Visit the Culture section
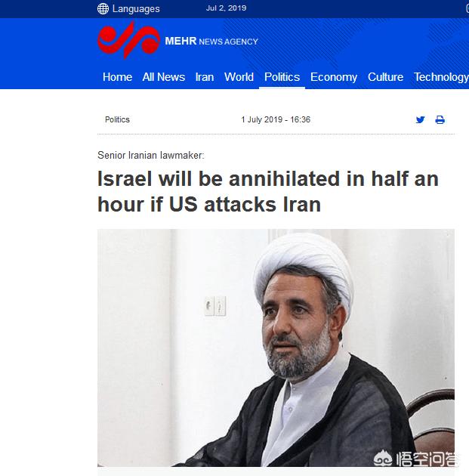469x476 pixels. point(385,77)
